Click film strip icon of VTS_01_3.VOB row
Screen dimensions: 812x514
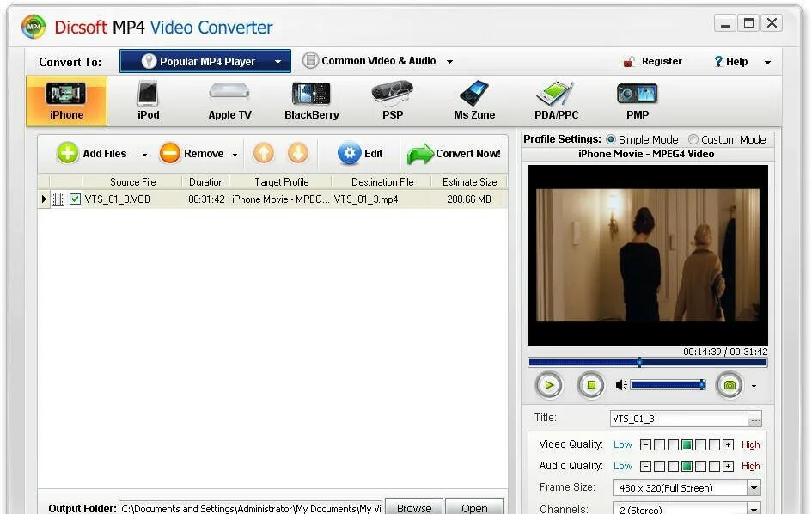(x=58, y=199)
